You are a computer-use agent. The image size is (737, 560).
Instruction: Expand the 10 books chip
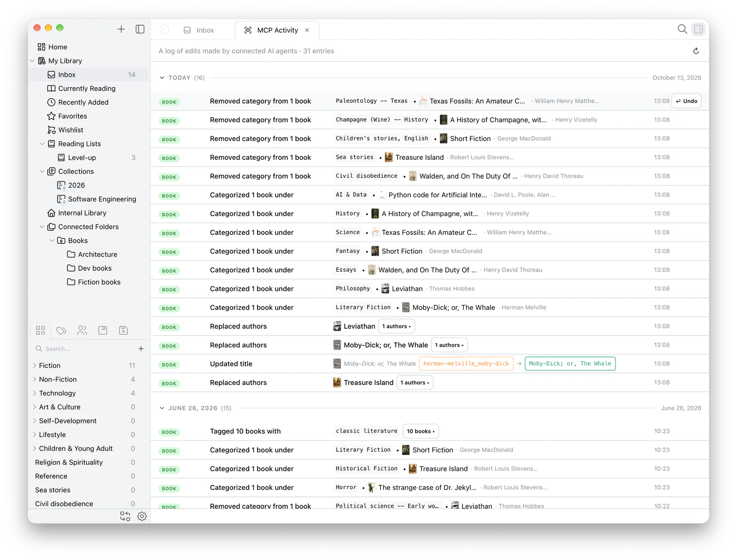click(x=421, y=432)
